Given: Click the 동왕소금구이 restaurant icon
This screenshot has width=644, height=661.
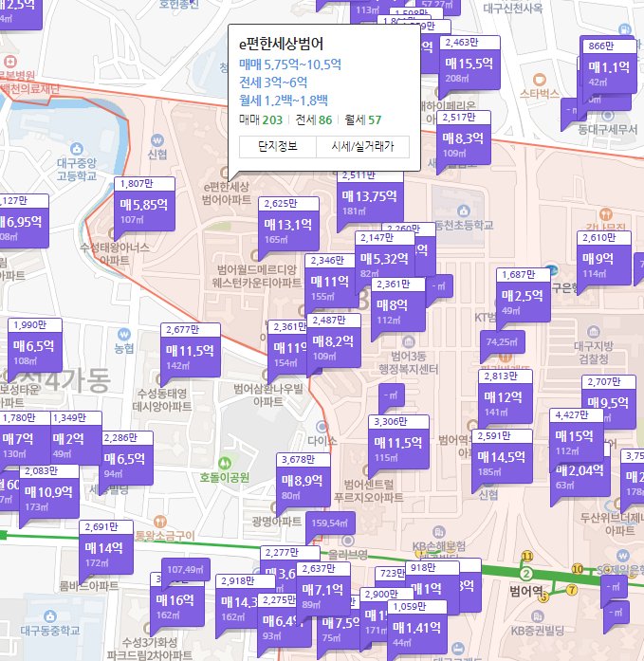Looking at the screenshot, I should coord(159,522).
